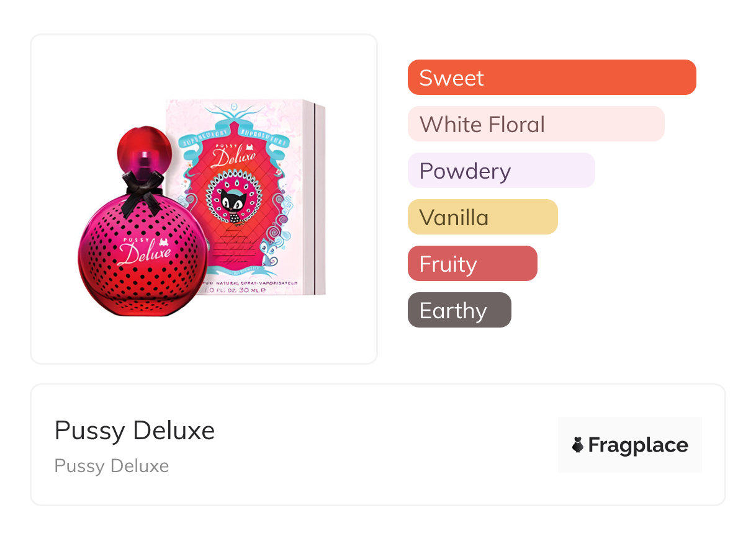The height and width of the screenshot is (536, 756).
Task: Select the Vanilla accord bar
Action: (x=482, y=217)
